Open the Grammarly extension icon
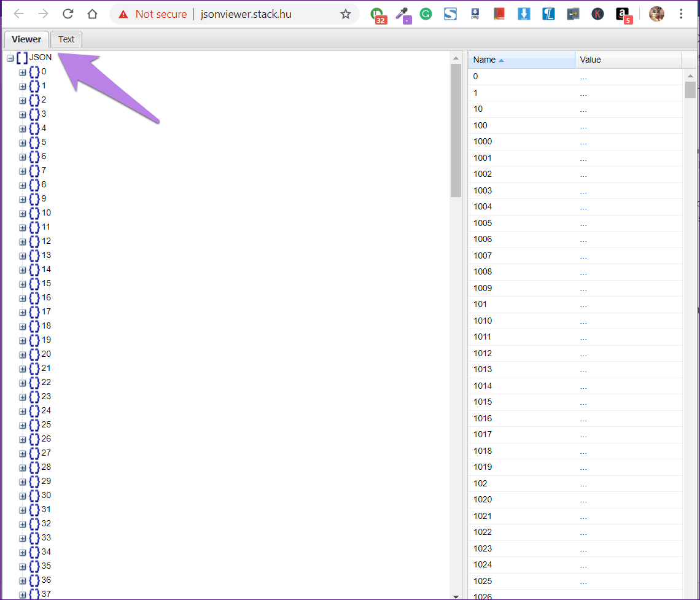700x600 pixels. (426, 14)
